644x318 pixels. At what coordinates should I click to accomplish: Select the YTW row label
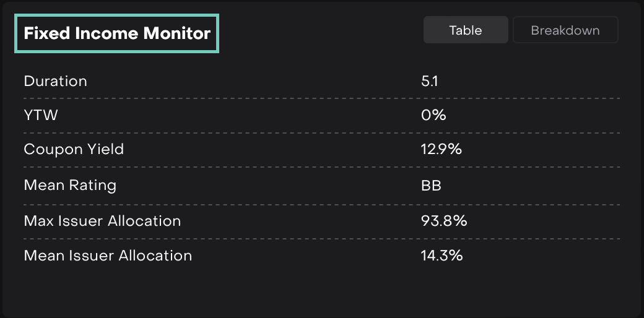[41, 115]
